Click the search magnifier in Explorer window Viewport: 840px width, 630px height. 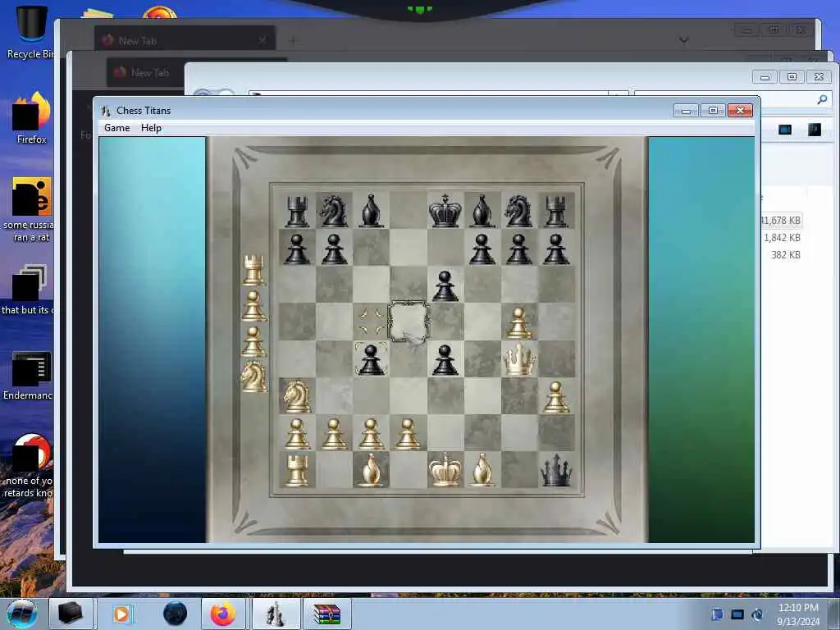822,99
